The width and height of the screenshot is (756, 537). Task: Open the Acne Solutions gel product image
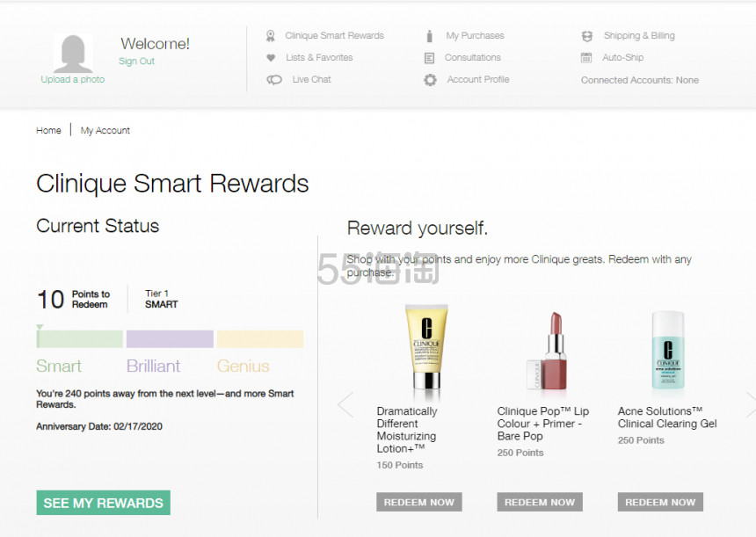pos(668,351)
